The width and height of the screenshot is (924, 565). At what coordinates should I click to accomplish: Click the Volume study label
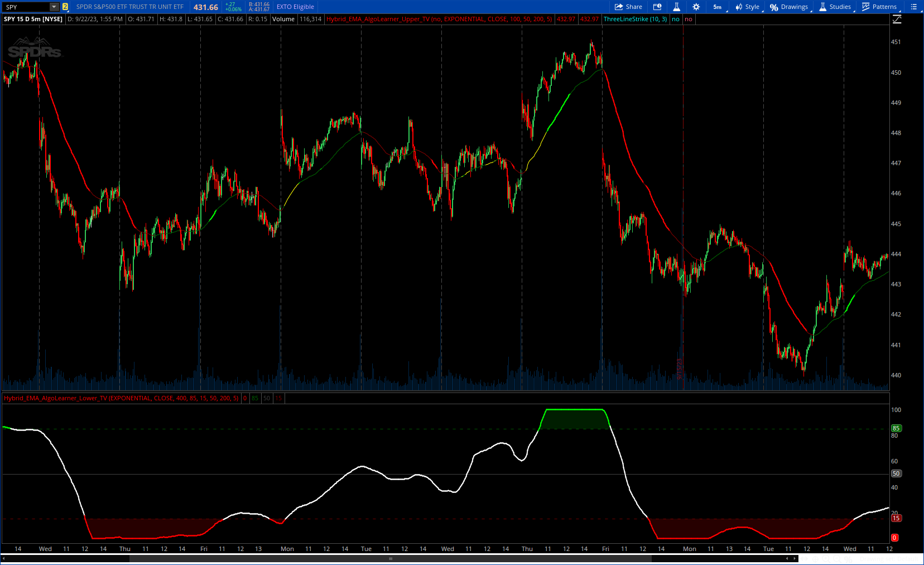[x=283, y=19]
